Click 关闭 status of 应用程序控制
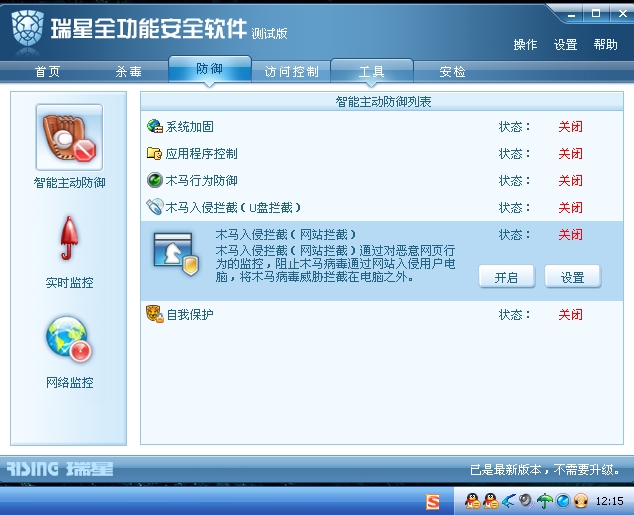This screenshot has height=515, width=634. tap(571, 154)
